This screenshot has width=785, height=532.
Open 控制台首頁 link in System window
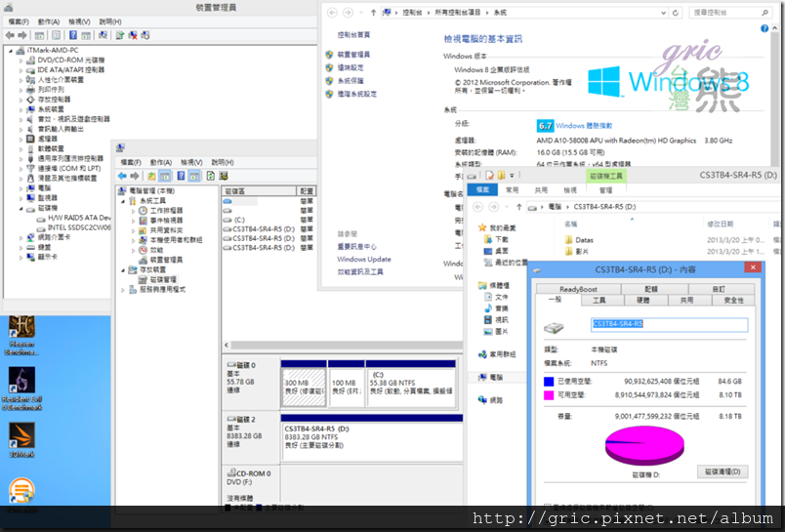pos(353,35)
